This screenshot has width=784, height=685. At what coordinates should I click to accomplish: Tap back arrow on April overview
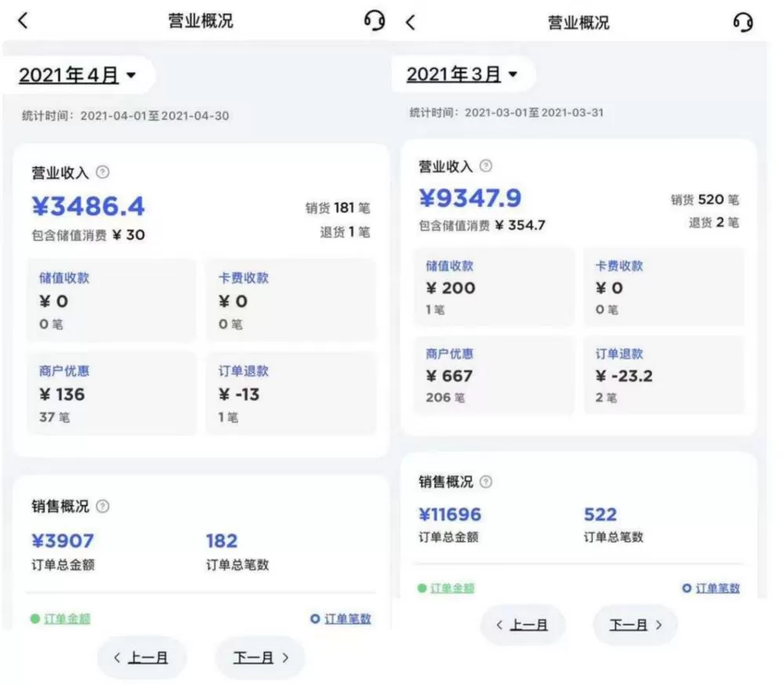click(x=23, y=21)
